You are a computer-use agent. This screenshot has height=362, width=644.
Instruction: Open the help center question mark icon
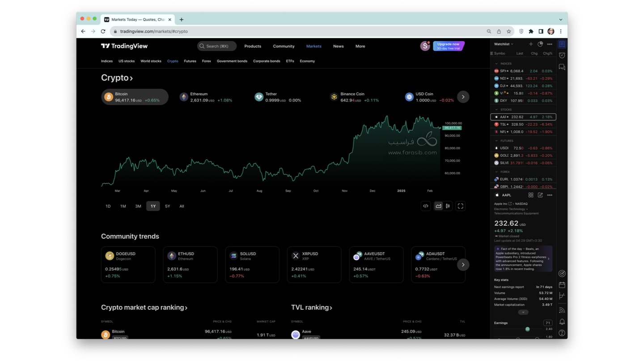[562, 333]
